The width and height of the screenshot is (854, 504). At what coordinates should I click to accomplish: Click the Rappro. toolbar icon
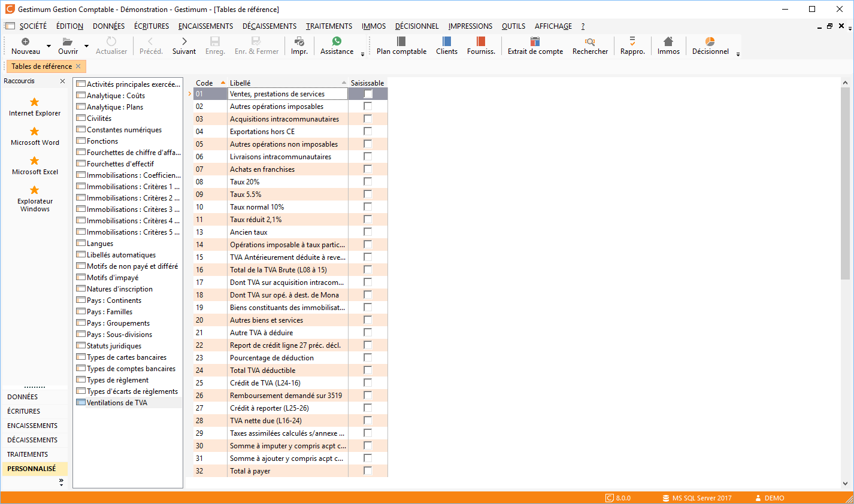coord(632,41)
